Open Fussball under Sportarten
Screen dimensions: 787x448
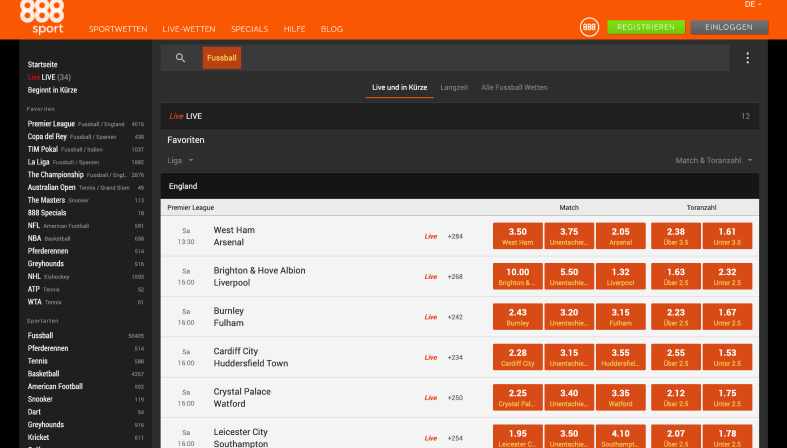85,335
